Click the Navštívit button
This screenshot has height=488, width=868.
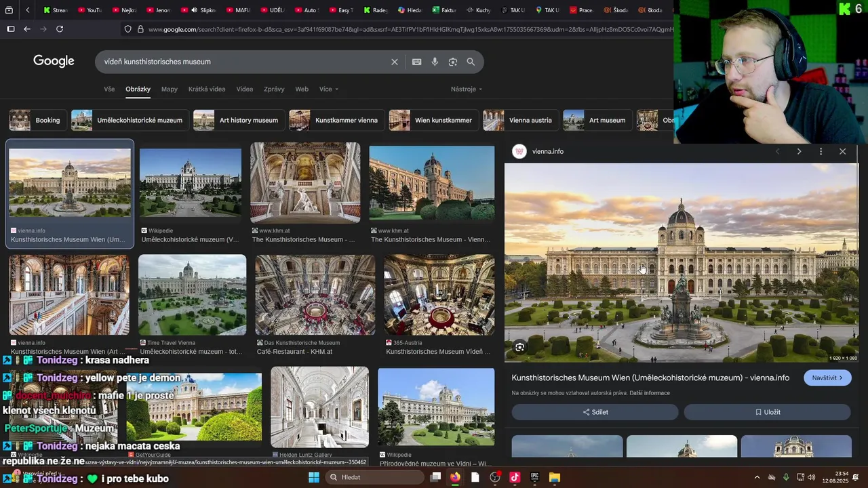pos(827,378)
